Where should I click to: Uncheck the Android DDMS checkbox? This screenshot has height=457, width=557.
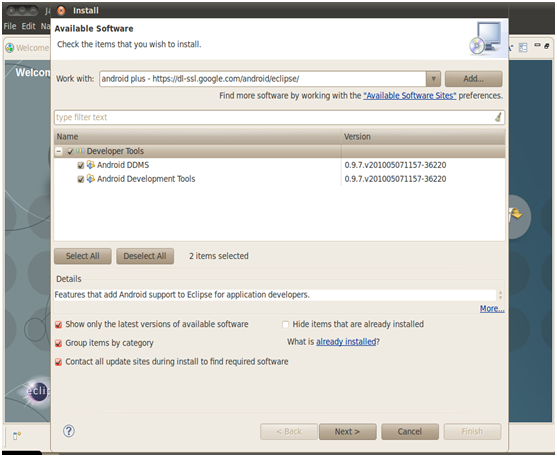81,165
